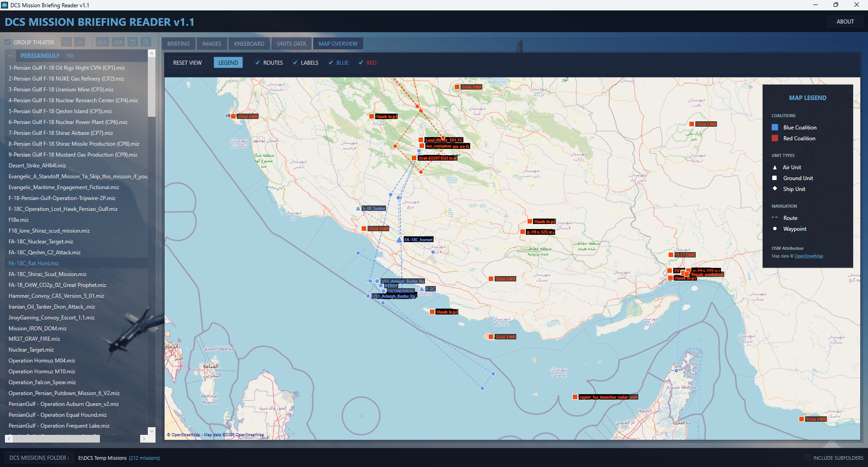Sort missions A to Z

tap(102, 42)
